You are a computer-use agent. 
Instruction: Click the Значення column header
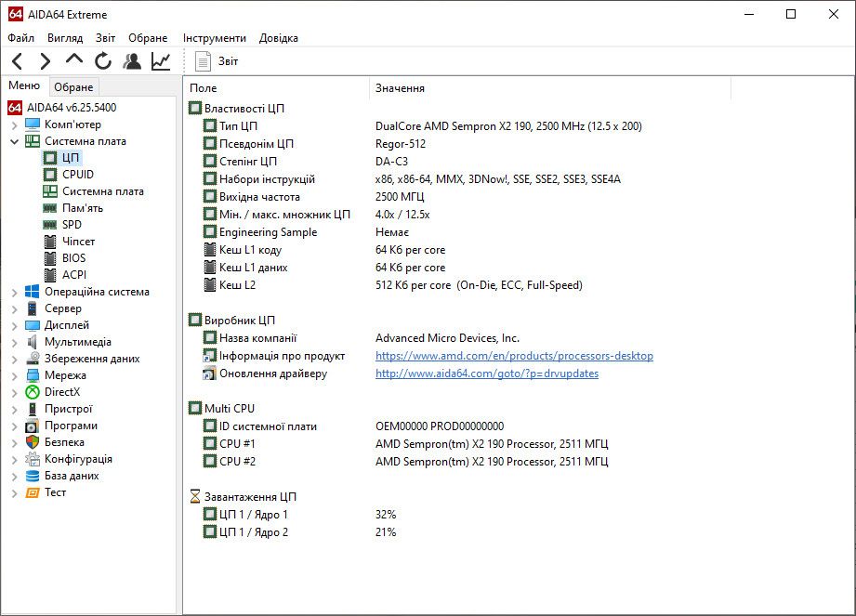(550, 88)
